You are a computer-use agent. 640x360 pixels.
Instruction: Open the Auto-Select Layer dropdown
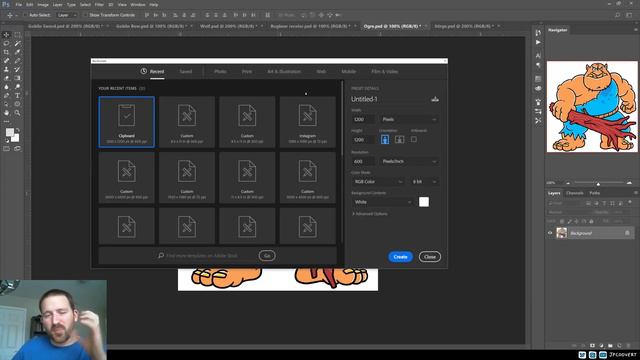tap(67, 15)
